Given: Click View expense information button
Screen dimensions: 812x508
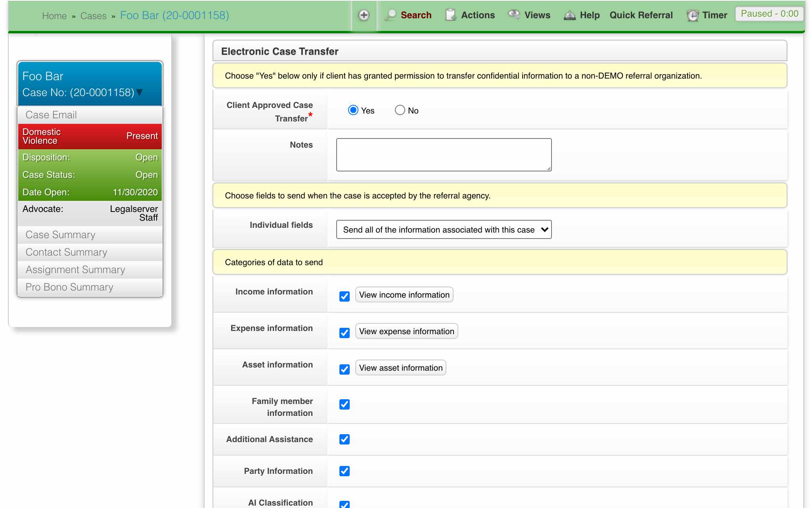Looking at the screenshot, I should pos(406,331).
